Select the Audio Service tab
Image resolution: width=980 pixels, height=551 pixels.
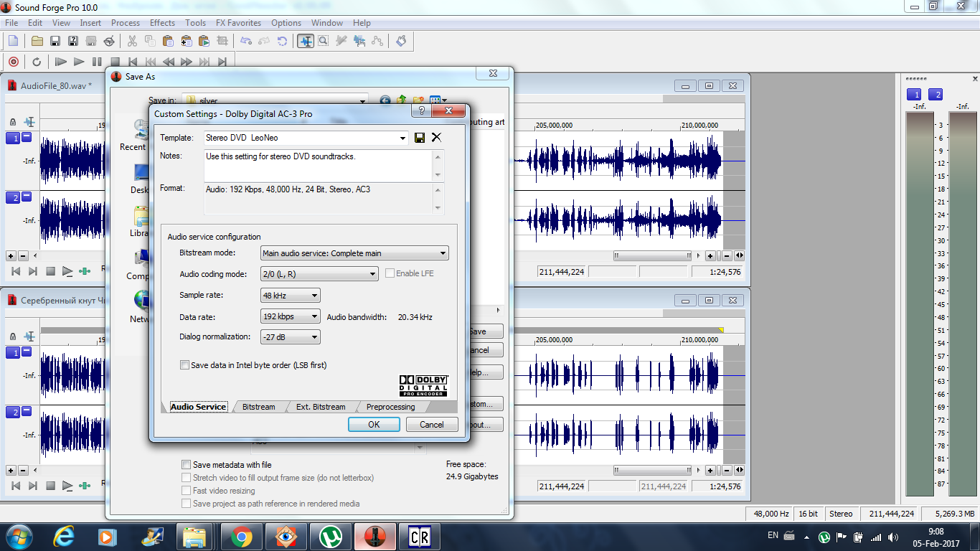pyautogui.click(x=198, y=407)
